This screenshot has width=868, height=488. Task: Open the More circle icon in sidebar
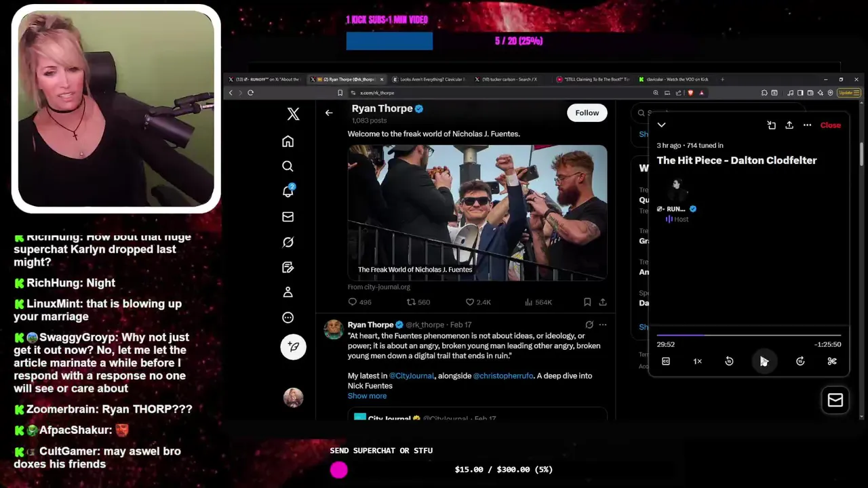(288, 317)
